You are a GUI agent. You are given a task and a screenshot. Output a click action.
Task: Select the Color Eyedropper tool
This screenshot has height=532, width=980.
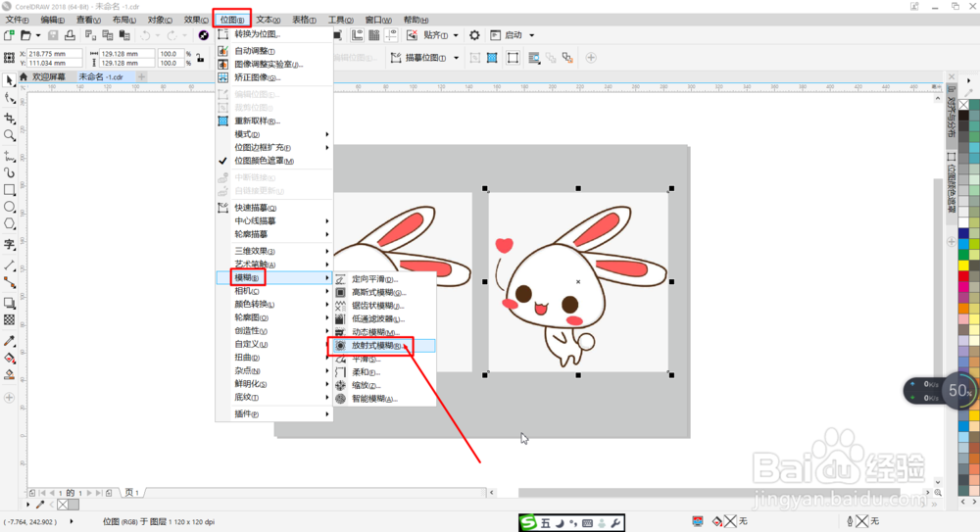pos(10,341)
